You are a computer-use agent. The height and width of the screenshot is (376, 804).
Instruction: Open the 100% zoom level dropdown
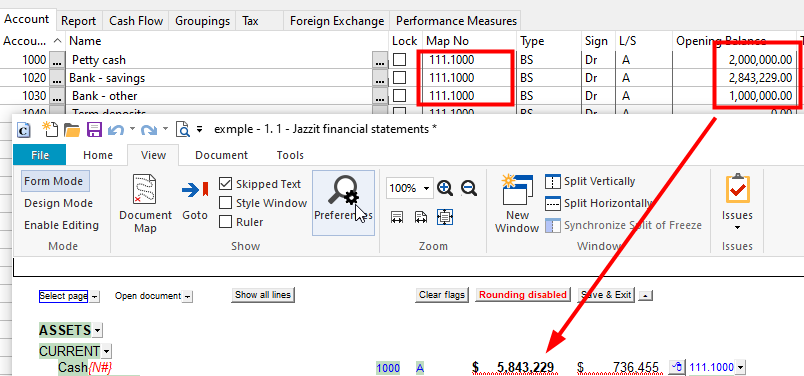(x=426, y=189)
